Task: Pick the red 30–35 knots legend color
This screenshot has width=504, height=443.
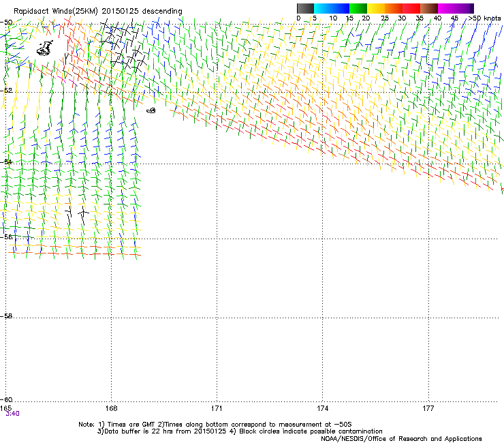Action: click(x=411, y=8)
